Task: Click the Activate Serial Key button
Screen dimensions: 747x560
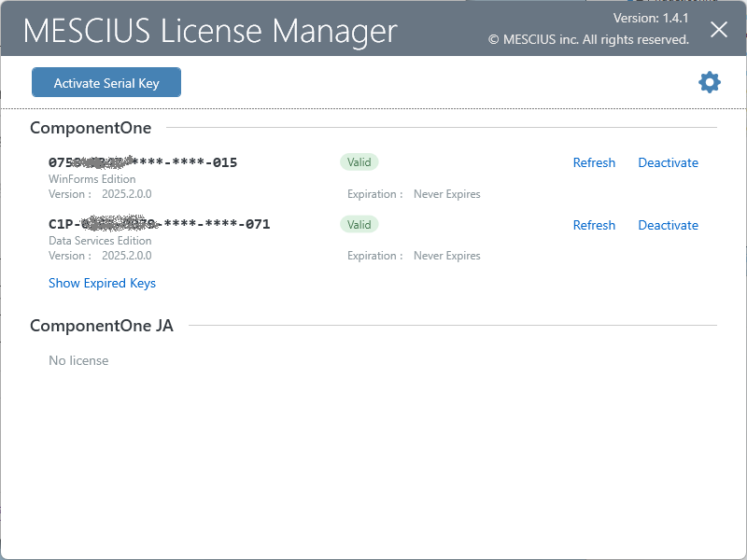Action: (x=106, y=82)
